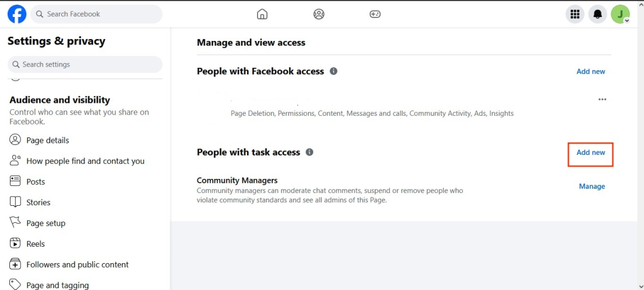The image size is (644, 290).
Task: Open the notifications bell
Action: pyautogui.click(x=598, y=14)
